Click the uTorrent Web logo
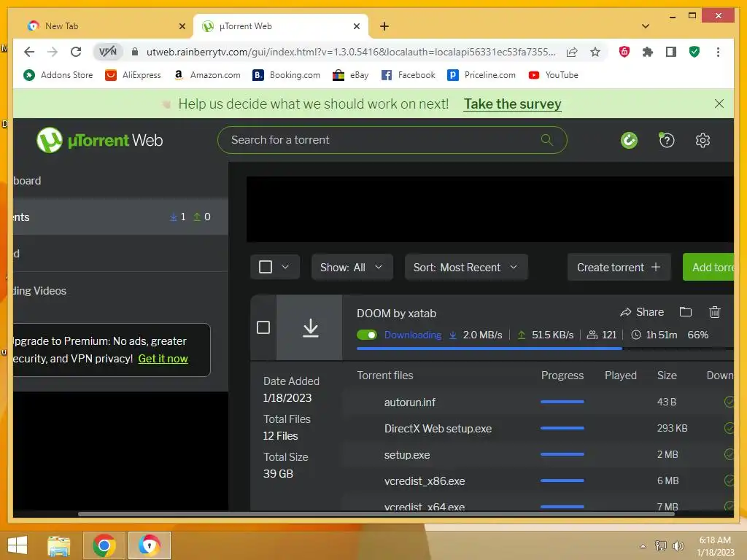Screen dimensions: 747x560 pos(100,140)
